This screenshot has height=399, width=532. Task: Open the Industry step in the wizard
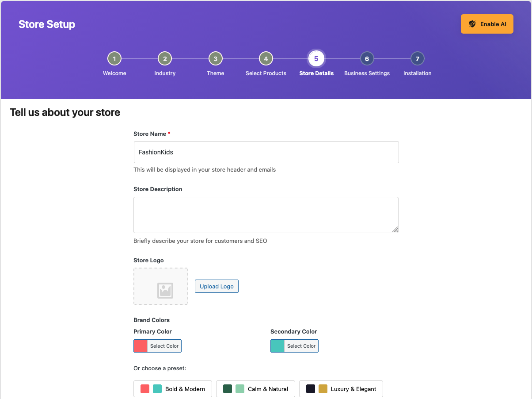click(x=164, y=58)
